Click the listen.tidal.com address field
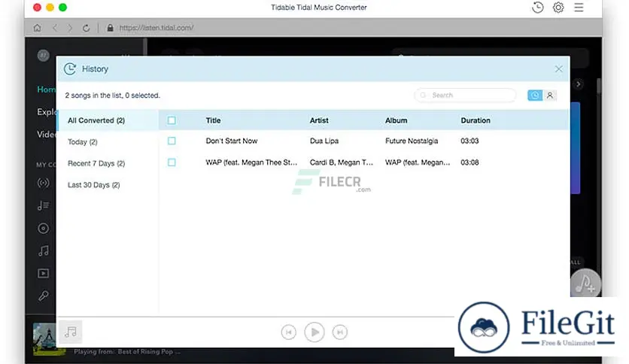This screenshot has width=629, height=364. [x=156, y=28]
